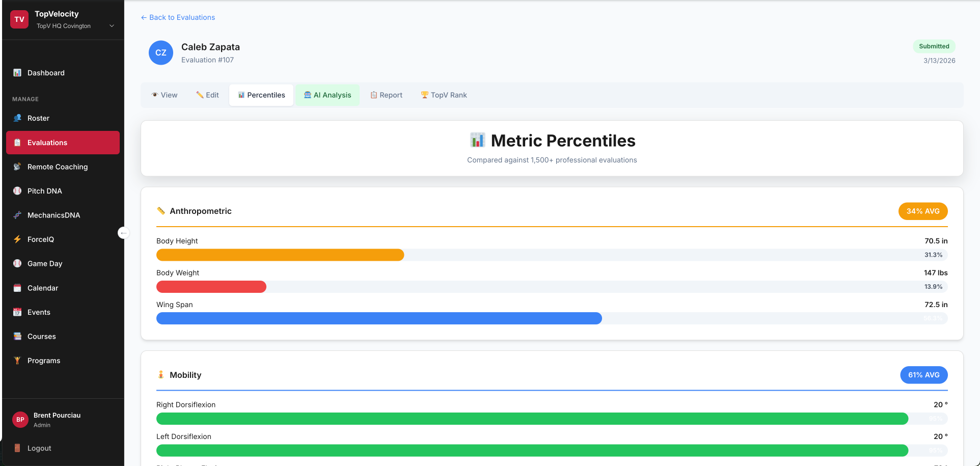Open the TopV Rank tab
980x466 pixels.
click(x=444, y=95)
